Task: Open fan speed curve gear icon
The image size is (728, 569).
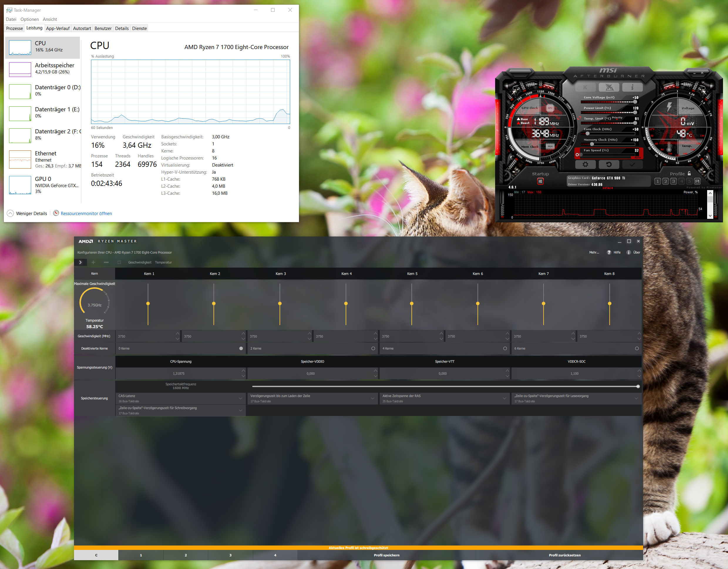Action: pyautogui.click(x=577, y=155)
